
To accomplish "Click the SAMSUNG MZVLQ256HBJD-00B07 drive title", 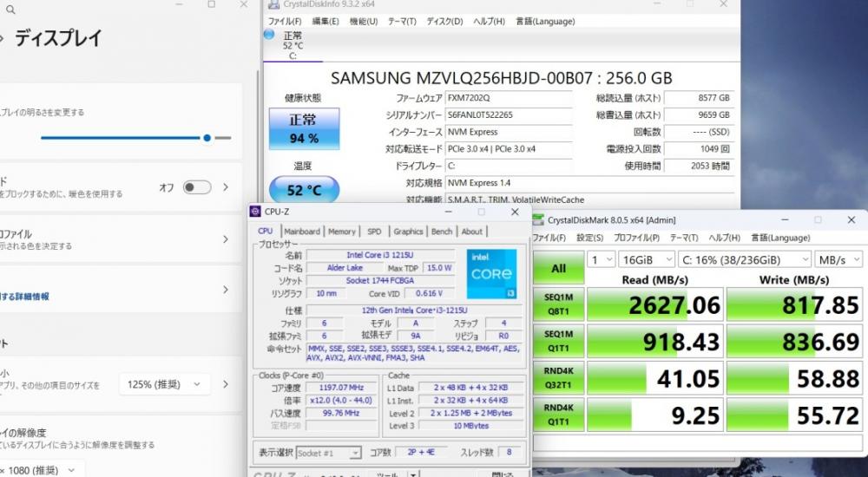I will [x=502, y=77].
